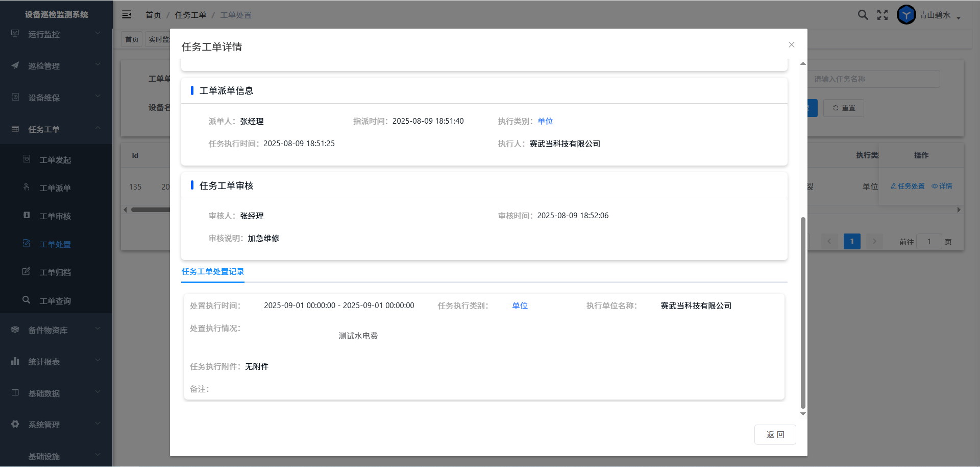This screenshot has width=980, height=467.
Task: Click the search magnifier icon in header
Action: pos(863,15)
